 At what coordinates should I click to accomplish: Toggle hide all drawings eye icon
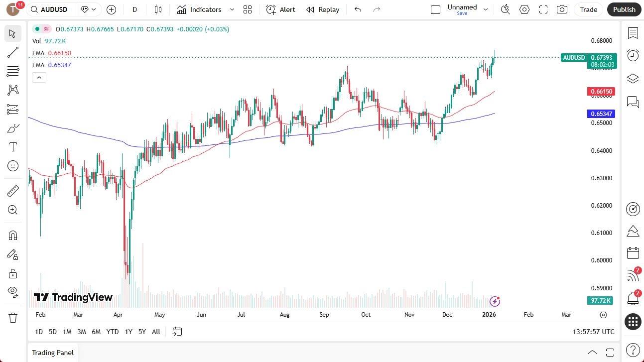point(13,291)
